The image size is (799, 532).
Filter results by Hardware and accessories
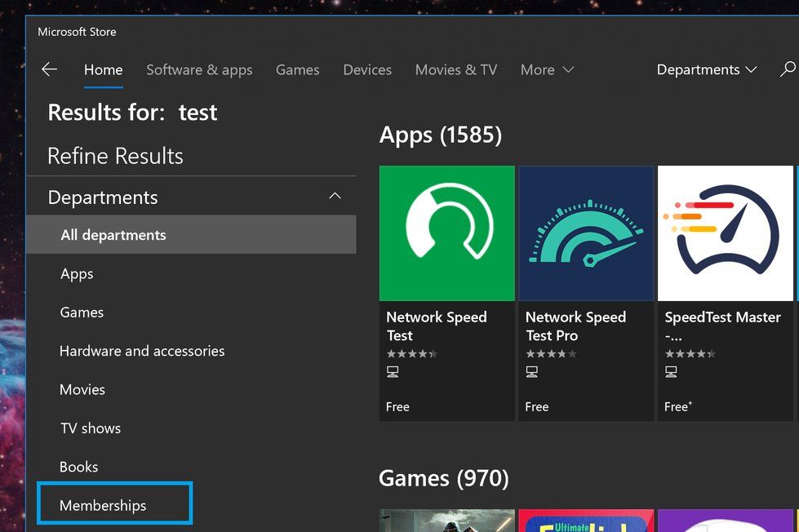(x=142, y=351)
